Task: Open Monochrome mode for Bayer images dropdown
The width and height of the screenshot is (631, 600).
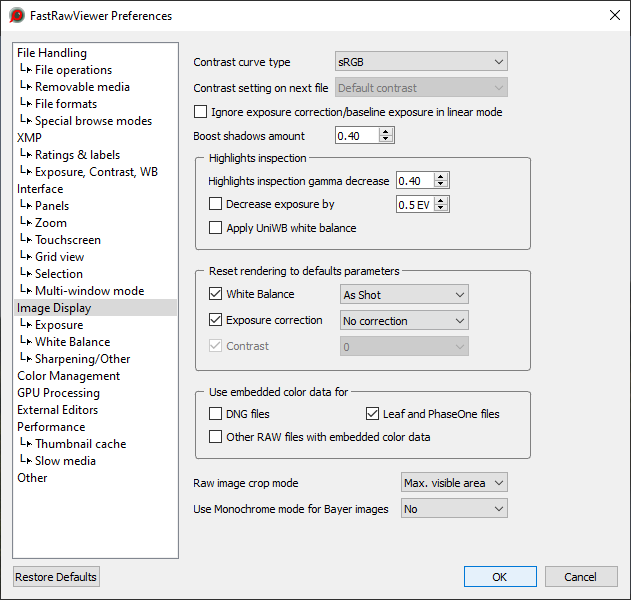Action: click(453, 509)
